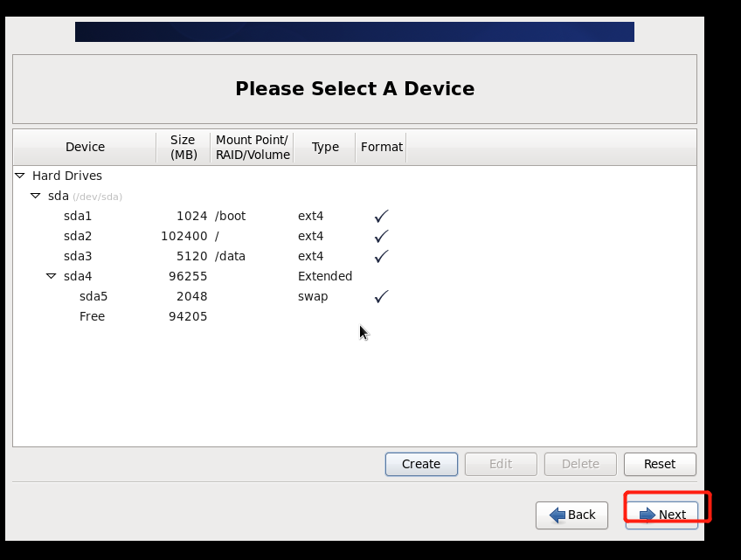This screenshot has height=560, width=741.
Task: Collapse the Hard Drives tree node
Action: 20,176
